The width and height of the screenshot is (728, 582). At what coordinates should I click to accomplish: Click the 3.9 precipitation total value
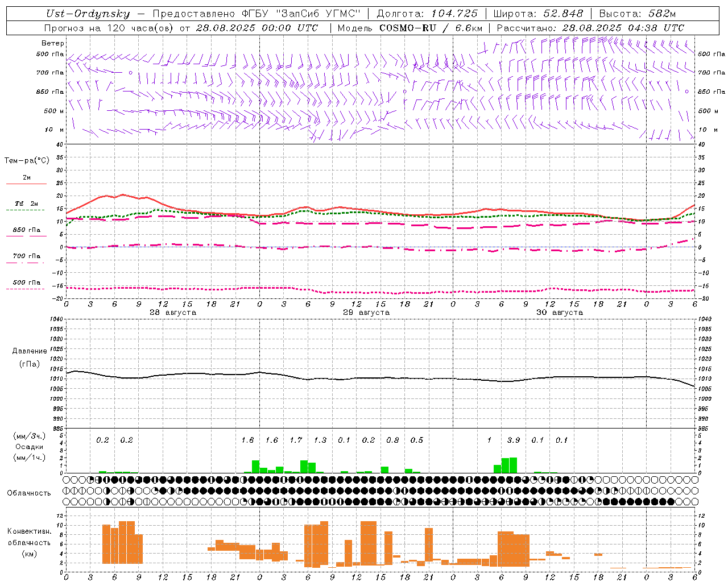[514, 440]
